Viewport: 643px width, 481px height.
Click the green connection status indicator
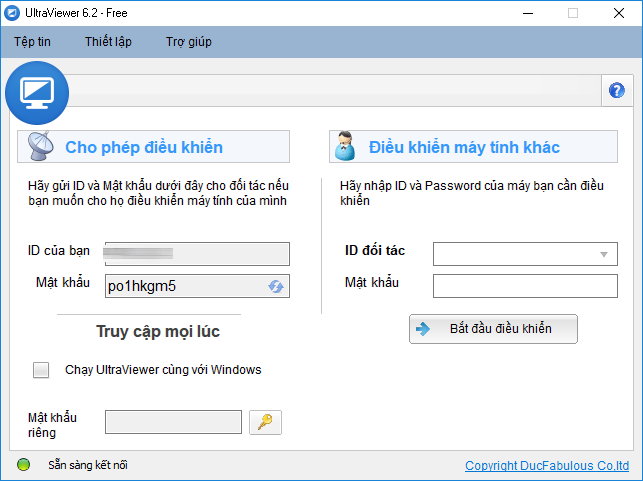click(x=23, y=465)
